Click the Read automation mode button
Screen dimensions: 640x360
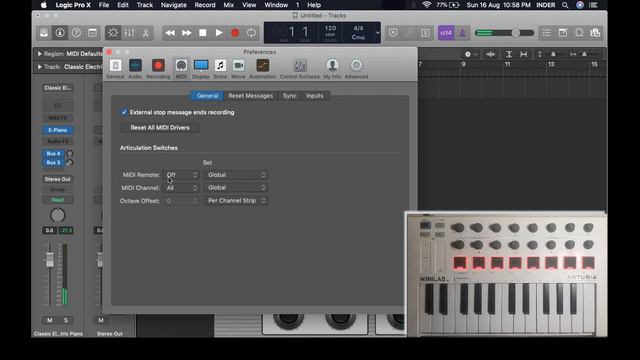pos(58,200)
